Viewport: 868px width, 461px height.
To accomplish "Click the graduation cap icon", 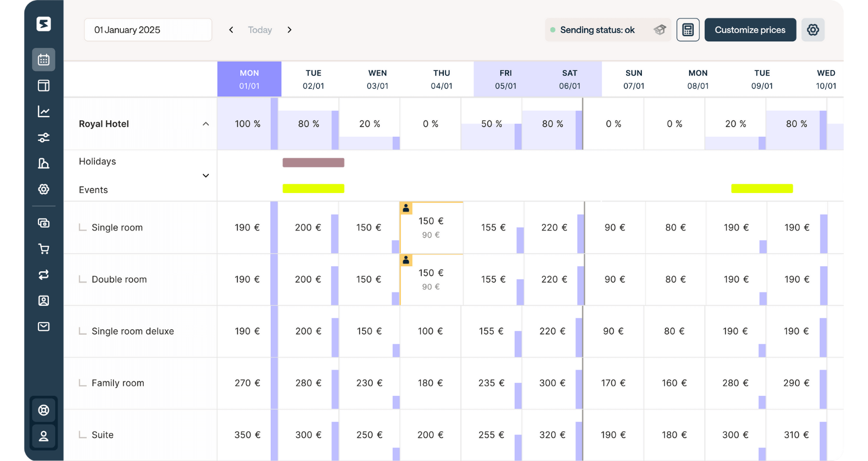I will (x=660, y=30).
